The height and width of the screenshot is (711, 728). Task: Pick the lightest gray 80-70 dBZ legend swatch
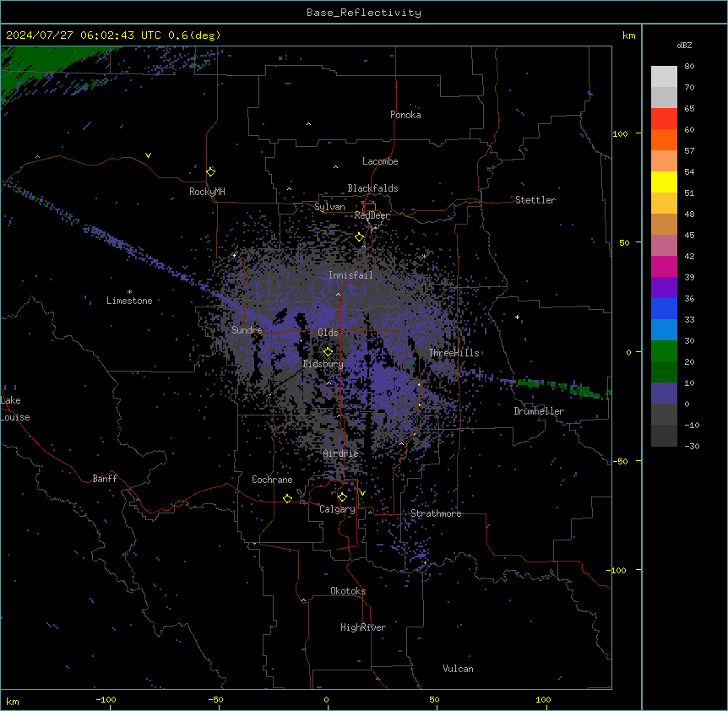click(664, 77)
